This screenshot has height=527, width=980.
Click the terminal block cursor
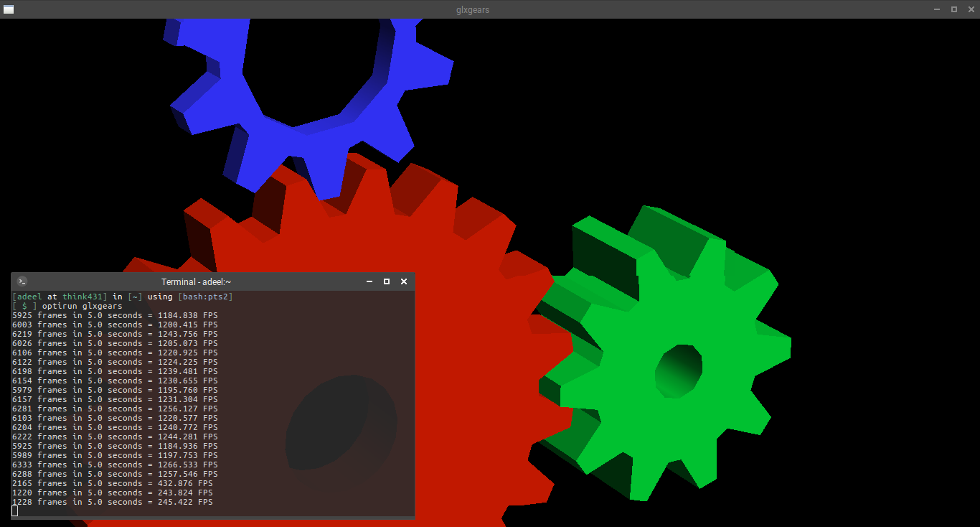tap(15, 511)
